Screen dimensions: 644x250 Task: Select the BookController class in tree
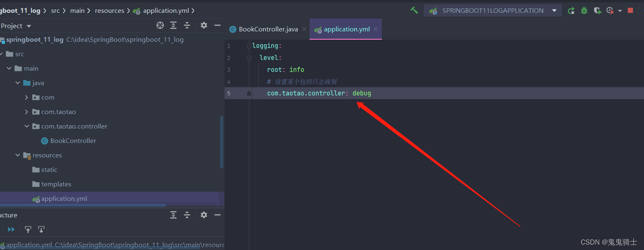(69, 141)
